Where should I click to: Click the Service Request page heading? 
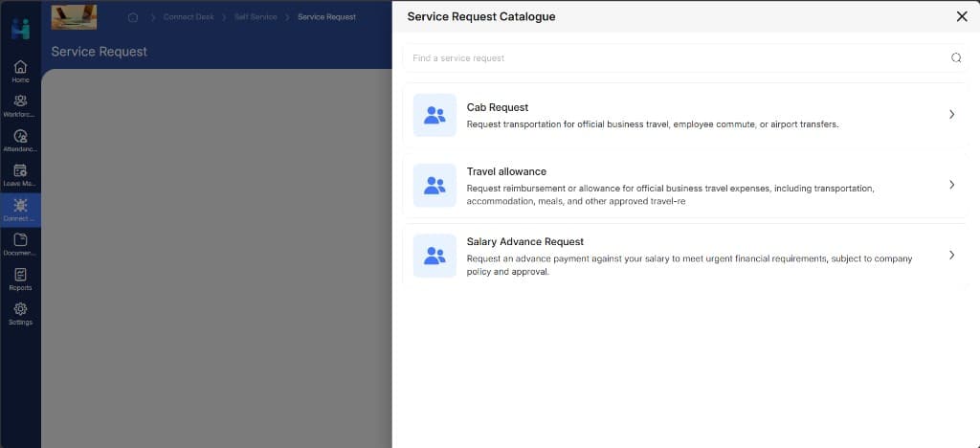click(100, 52)
